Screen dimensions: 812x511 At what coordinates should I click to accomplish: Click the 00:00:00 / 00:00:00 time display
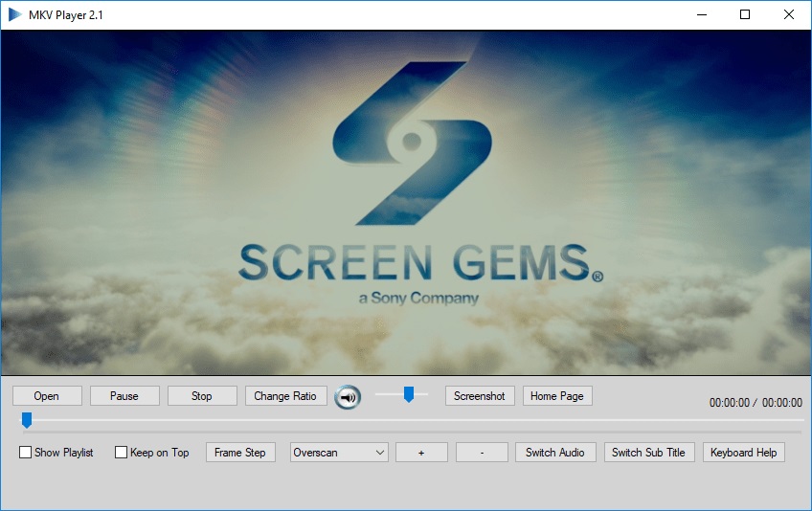756,402
